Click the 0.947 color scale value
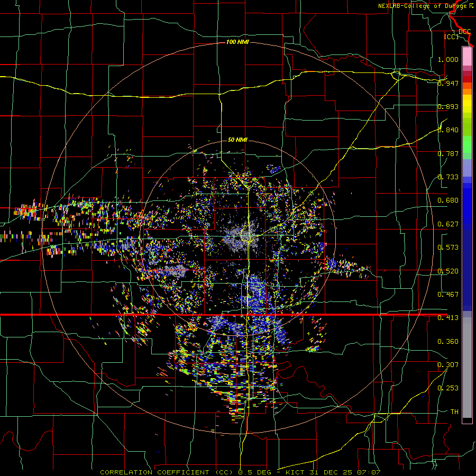Viewport: 476px width, 476px height. (x=448, y=83)
